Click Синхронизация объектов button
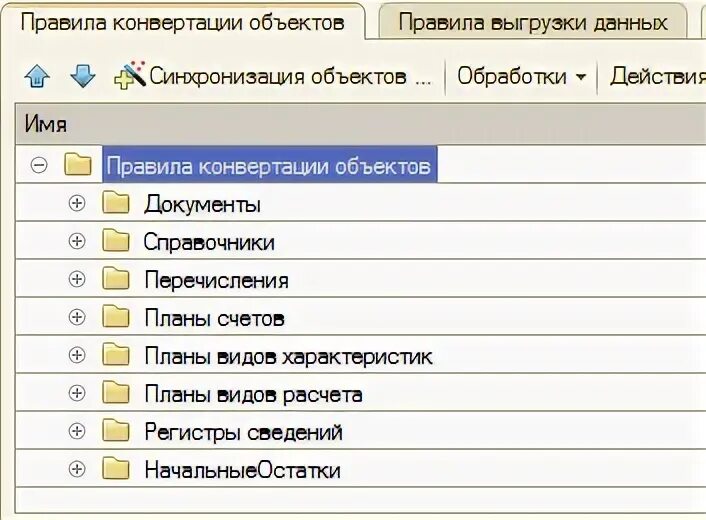The height and width of the screenshot is (520, 706). click(273, 76)
